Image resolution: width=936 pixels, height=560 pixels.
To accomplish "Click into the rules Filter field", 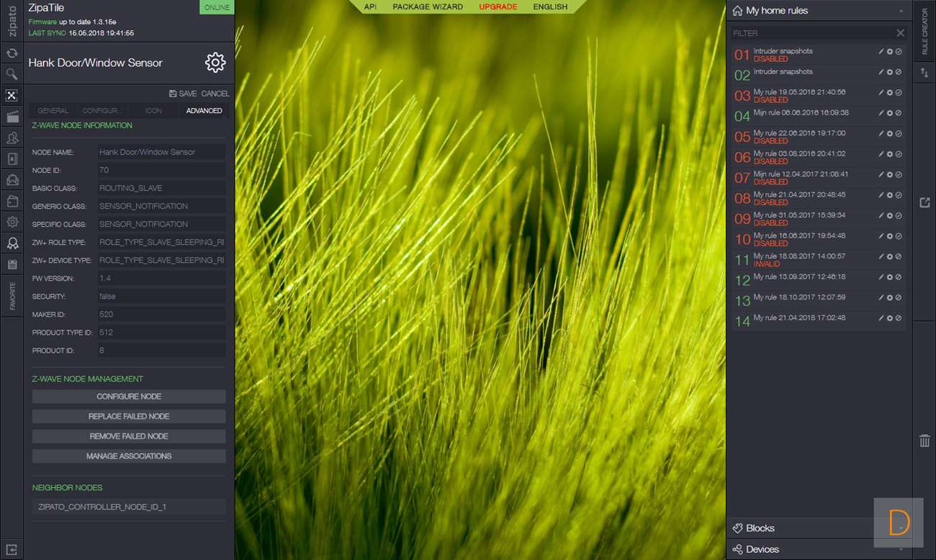I will 812,33.
